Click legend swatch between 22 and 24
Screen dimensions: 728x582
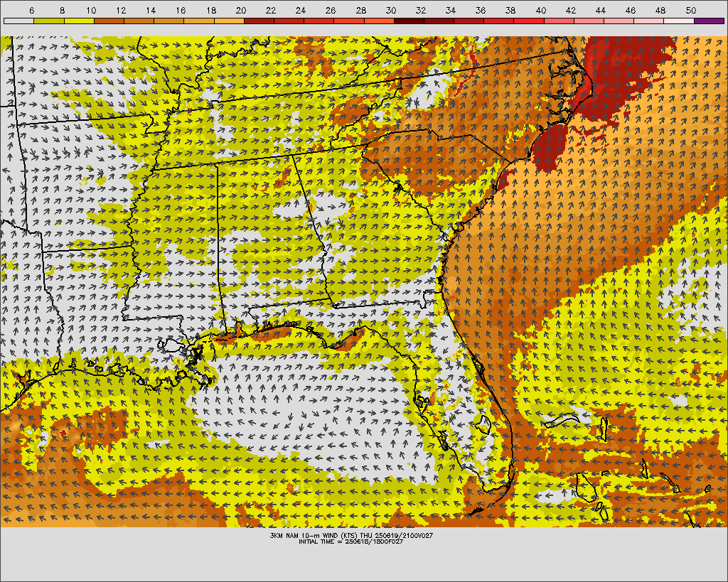289,21
